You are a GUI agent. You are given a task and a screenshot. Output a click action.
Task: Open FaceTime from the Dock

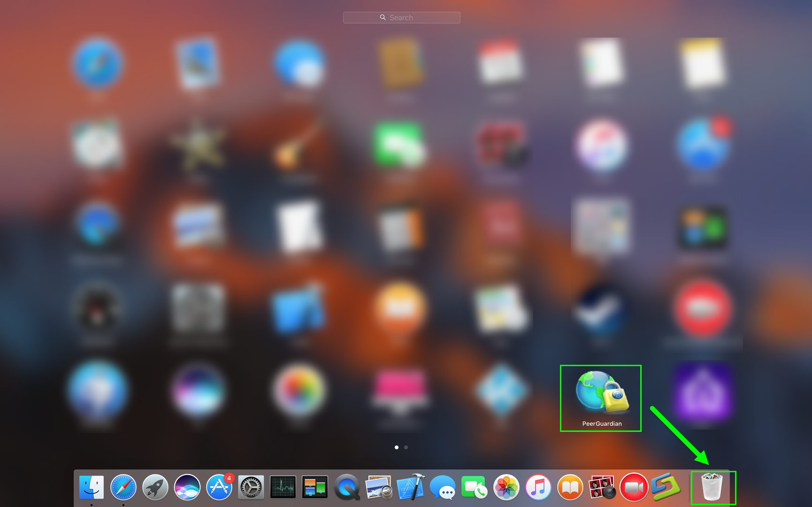(x=474, y=487)
